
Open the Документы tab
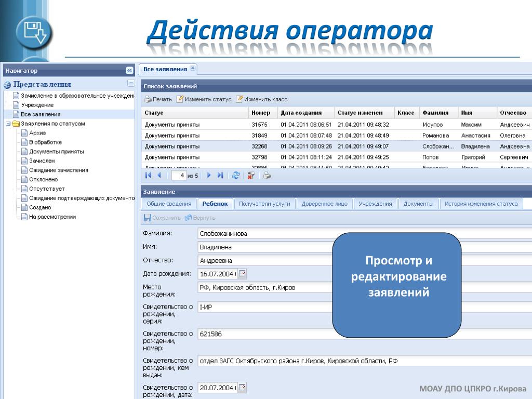pos(418,204)
